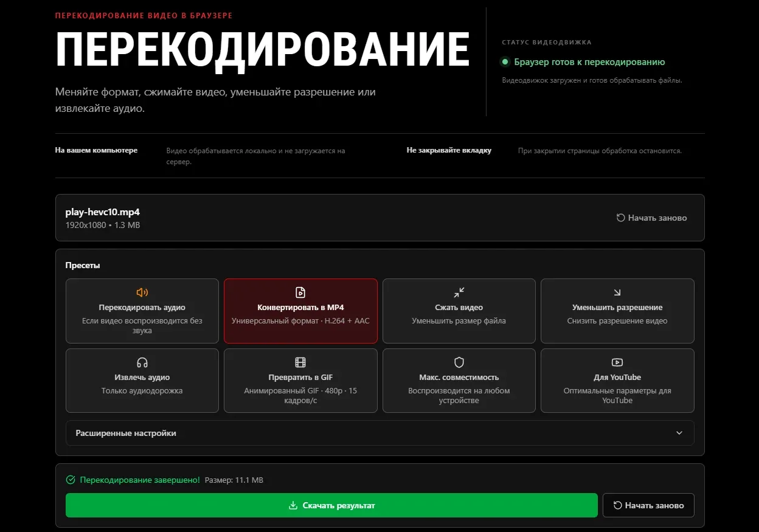Image resolution: width=759 pixels, height=532 pixels.
Task: Click description Универсальный формат · H.264 + AAC
Action: [300, 321]
